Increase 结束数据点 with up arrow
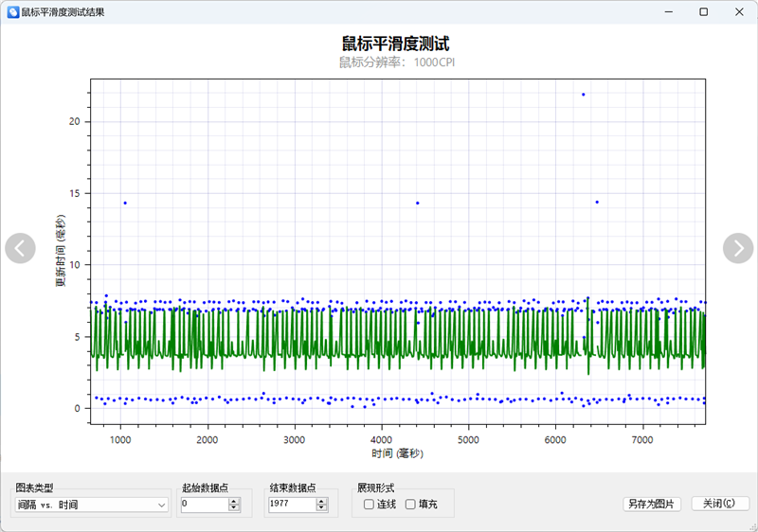758x532 pixels. click(320, 502)
